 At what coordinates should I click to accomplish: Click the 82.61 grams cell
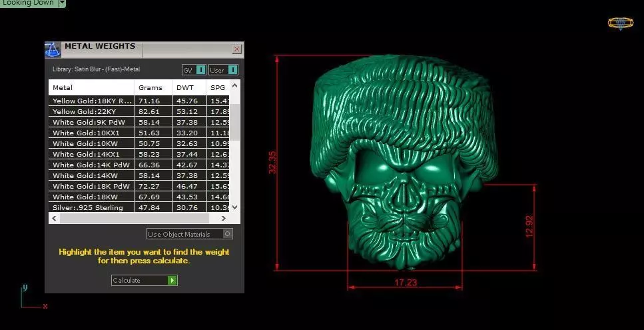click(x=153, y=111)
